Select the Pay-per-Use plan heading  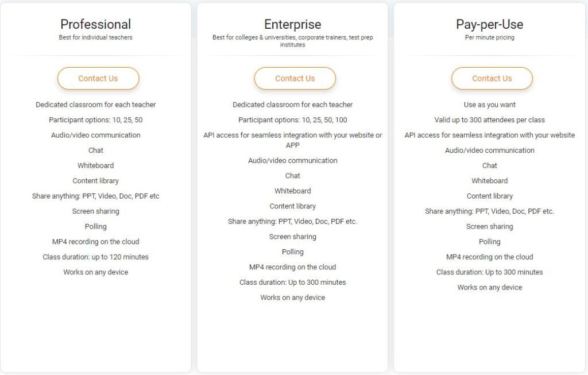pyautogui.click(x=489, y=24)
